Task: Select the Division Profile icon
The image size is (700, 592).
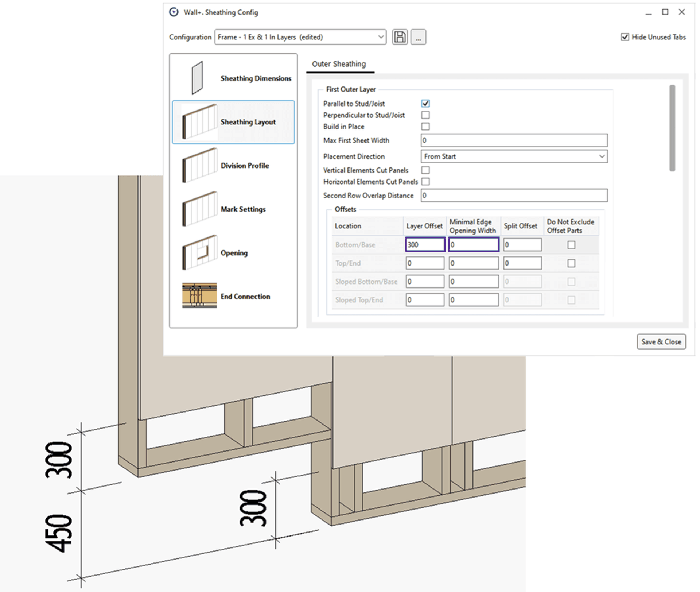Action: coord(199,165)
